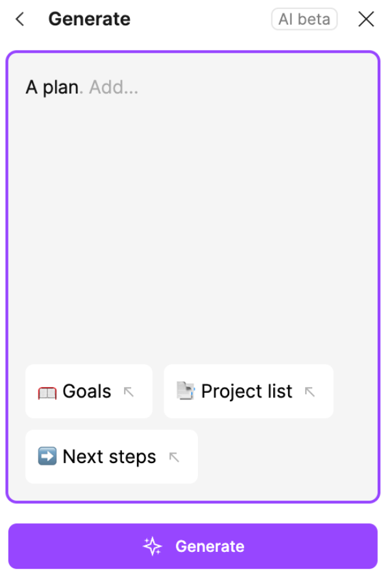Click the sparkle icon on Generate button
The width and height of the screenshot is (392, 587).
tap(153, 547)
